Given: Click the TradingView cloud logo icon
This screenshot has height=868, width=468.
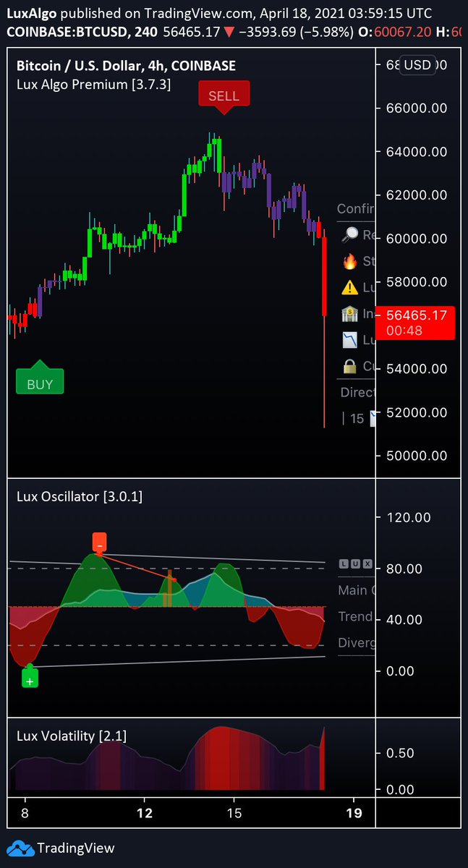Looking at the screenshot, I should (20, 848).
